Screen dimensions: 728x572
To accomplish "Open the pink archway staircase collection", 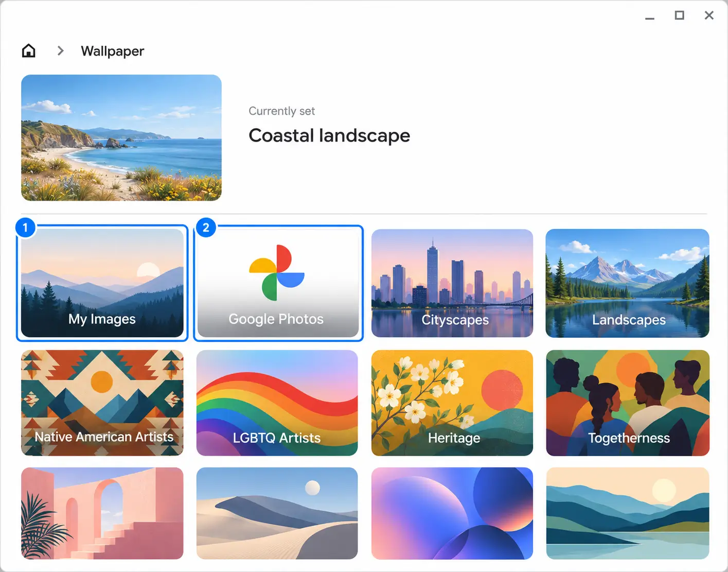I will pyautogui.click(x=102, y=513).
